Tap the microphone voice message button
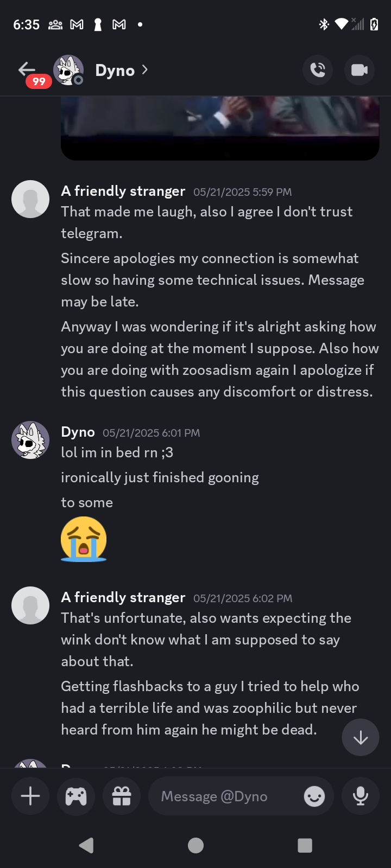 (360, 796)
